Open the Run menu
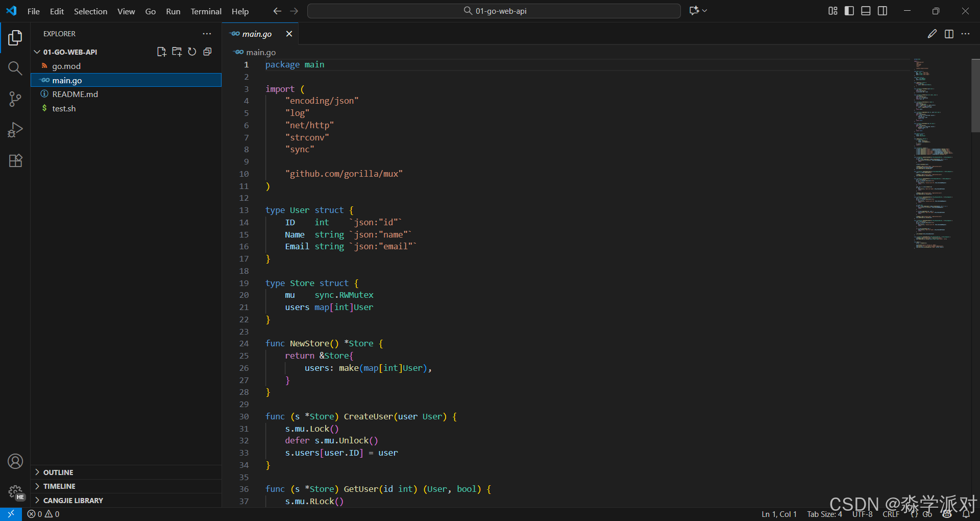 point(173,11)
